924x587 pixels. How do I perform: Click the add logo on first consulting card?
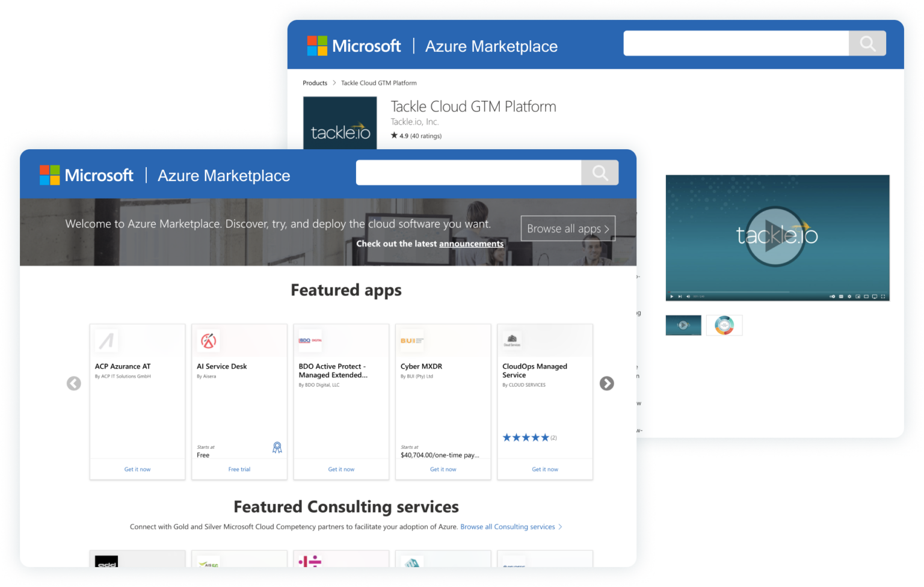click(x=106, y=562)
